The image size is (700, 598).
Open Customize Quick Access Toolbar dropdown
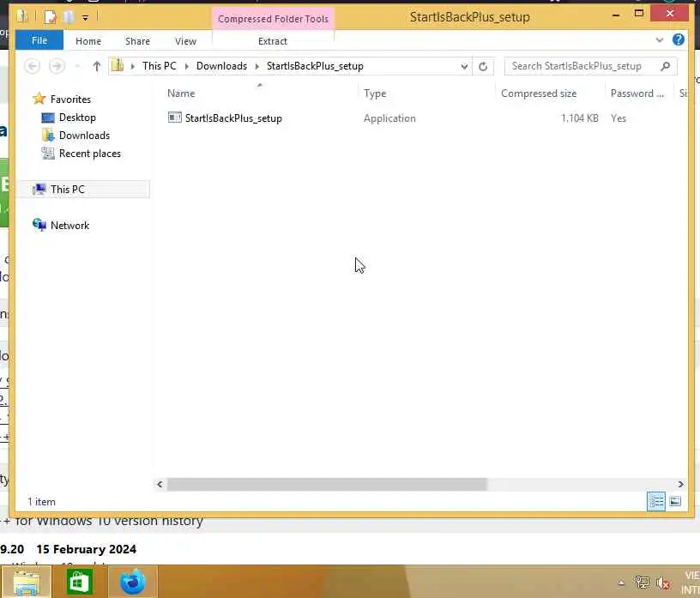85,17
